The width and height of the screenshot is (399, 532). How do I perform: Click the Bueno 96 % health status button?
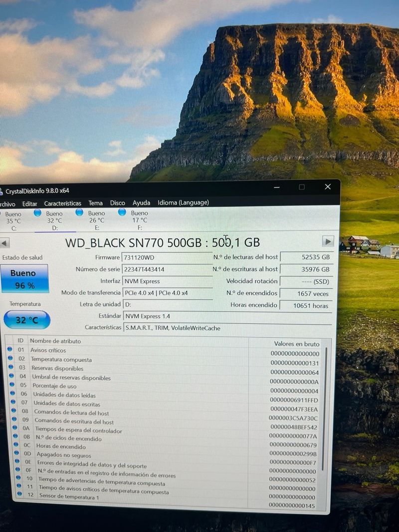(24, 279)
